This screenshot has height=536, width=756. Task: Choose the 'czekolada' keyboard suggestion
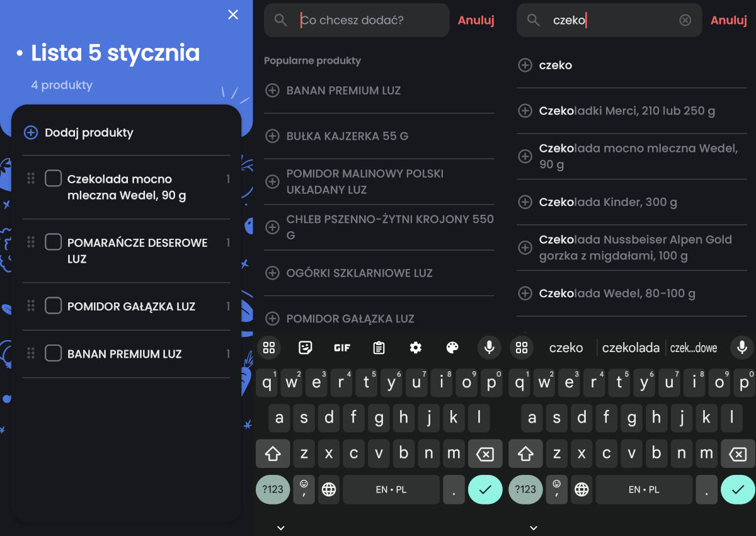coord(631,348)
